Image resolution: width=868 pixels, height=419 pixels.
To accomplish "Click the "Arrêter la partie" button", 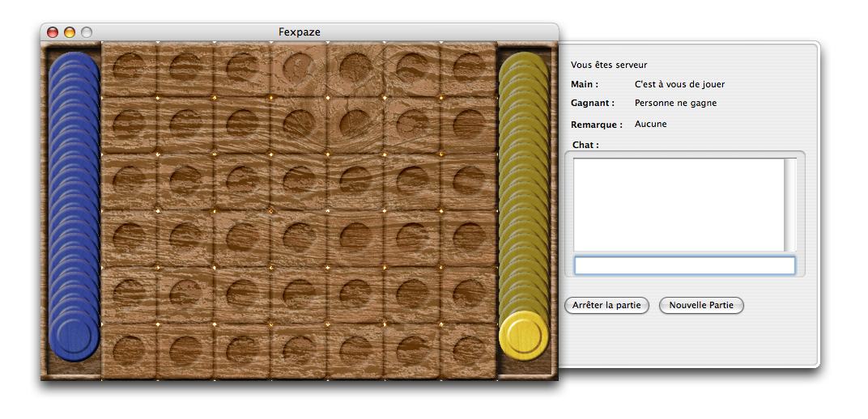I will point(606,305).
